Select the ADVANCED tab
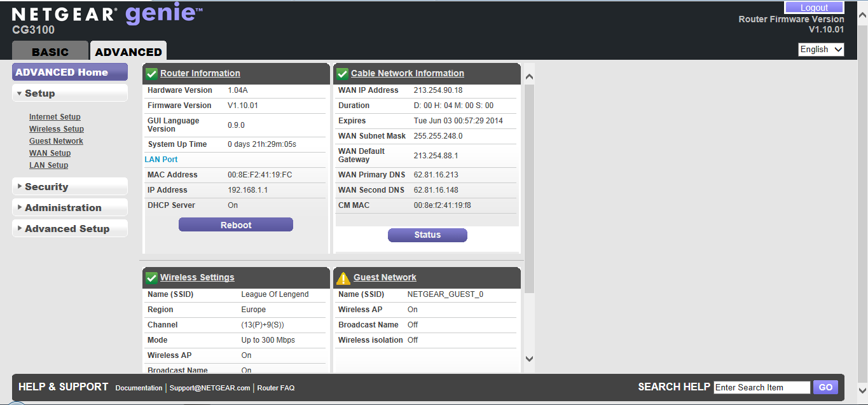This screenshot has height=405, width=868. coord(128,51)
